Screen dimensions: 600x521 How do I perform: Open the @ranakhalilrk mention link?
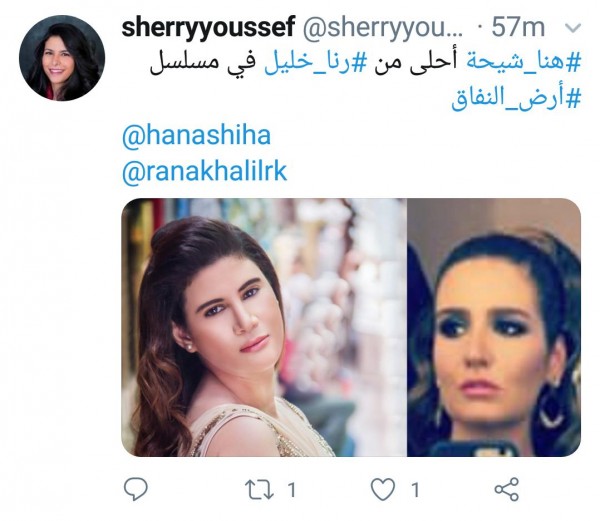tap(204, 171)
